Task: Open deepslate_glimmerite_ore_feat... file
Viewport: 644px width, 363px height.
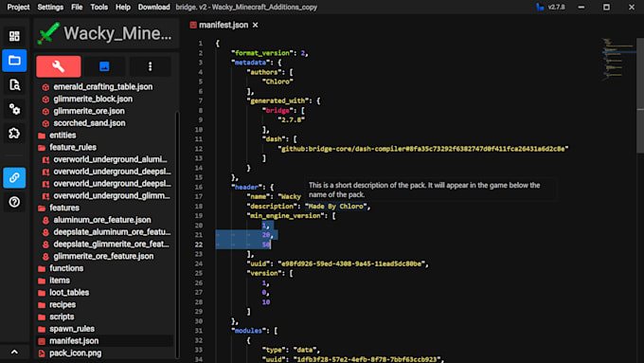Action: click(111, 245)
